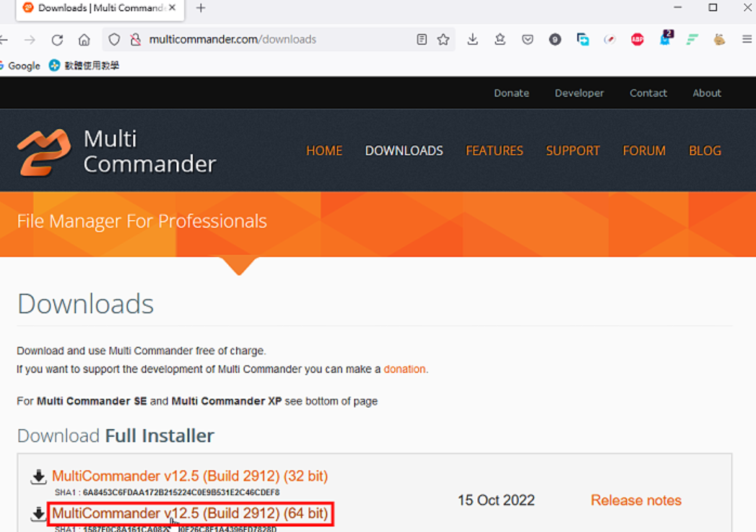Bookmark this page with the star icon

[x=443, y=40]
